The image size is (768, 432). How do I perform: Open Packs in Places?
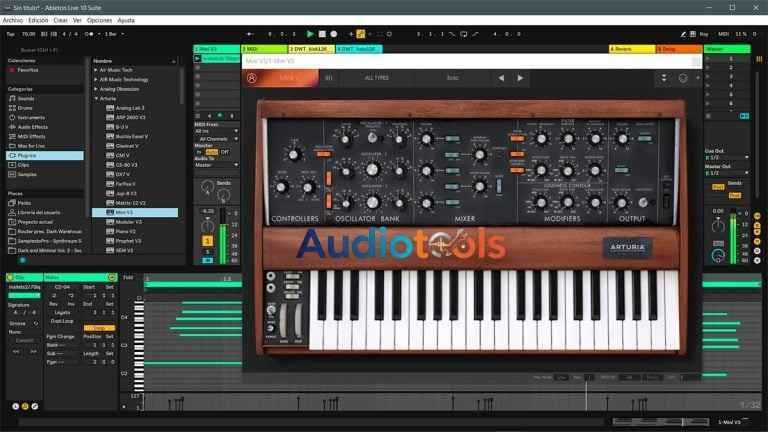point(20,203)
